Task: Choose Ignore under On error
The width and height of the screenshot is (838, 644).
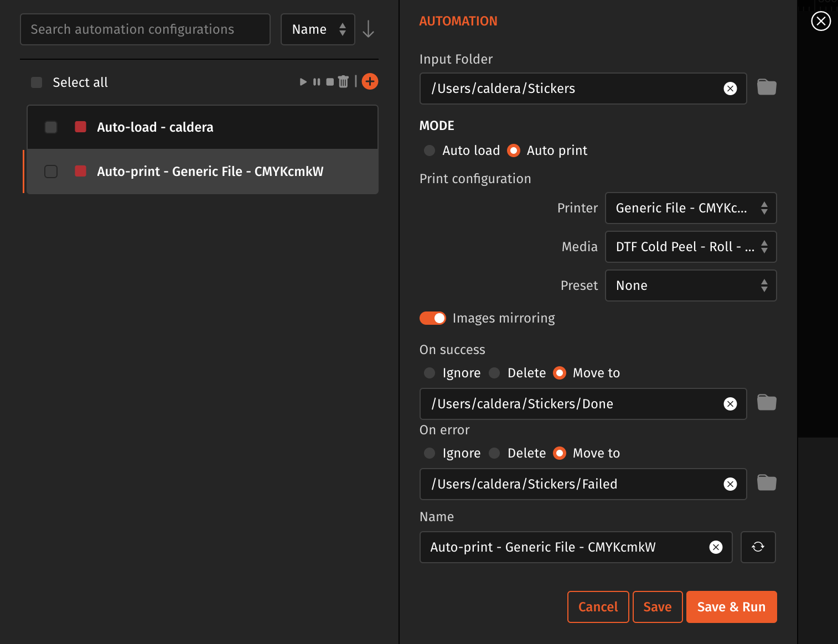Action: pyautogui.click(x=430, y=453)
